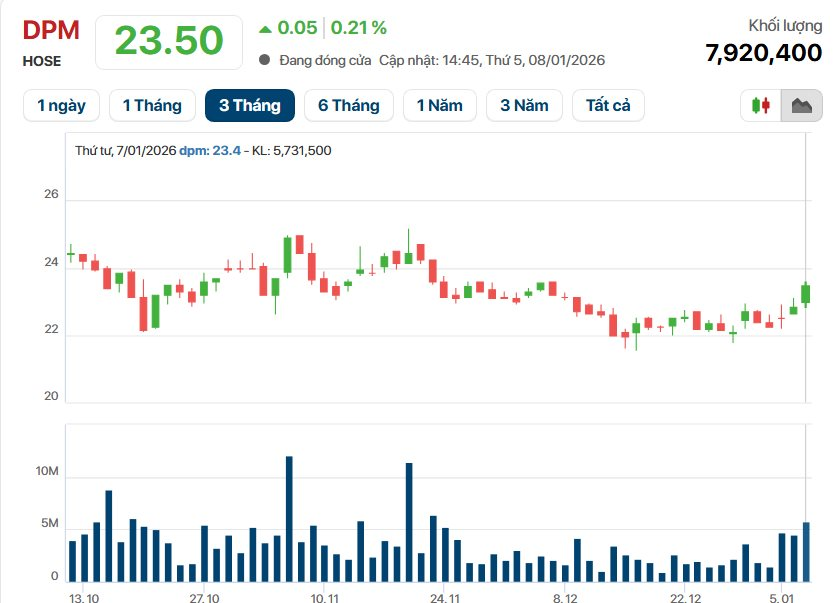Click the 0.21 % percent change value
The width and height of the screenshot is (840, 603).
click(359, 28)
